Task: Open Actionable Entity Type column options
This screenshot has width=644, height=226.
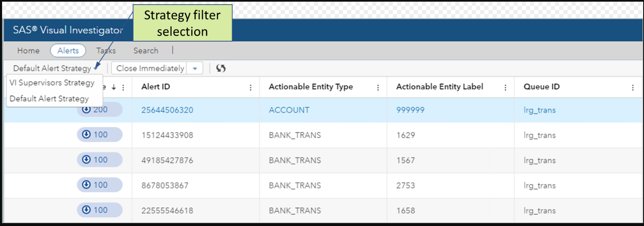Action: click(x=378, y=87)
